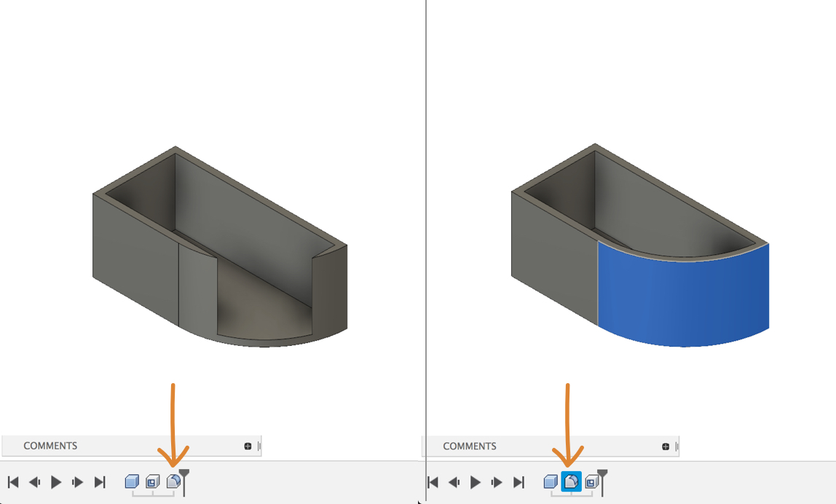The height and width of the screenshot is (504, 836).
Task: Jump to timeline end in right panel
Action: coord(518,482)
